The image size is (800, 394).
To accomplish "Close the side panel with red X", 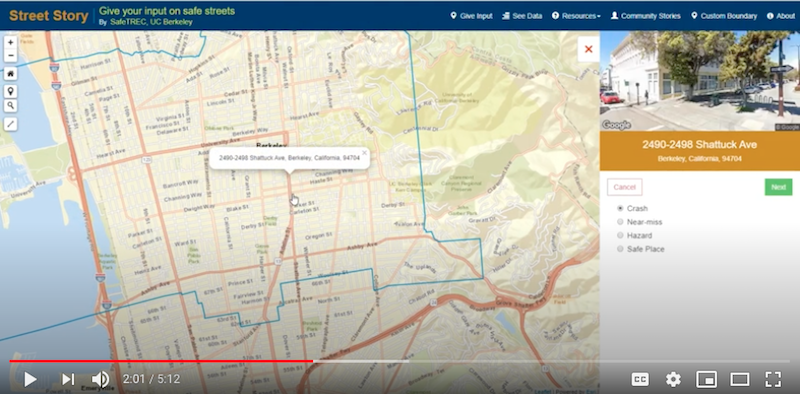I will click(x=588, y=49).
